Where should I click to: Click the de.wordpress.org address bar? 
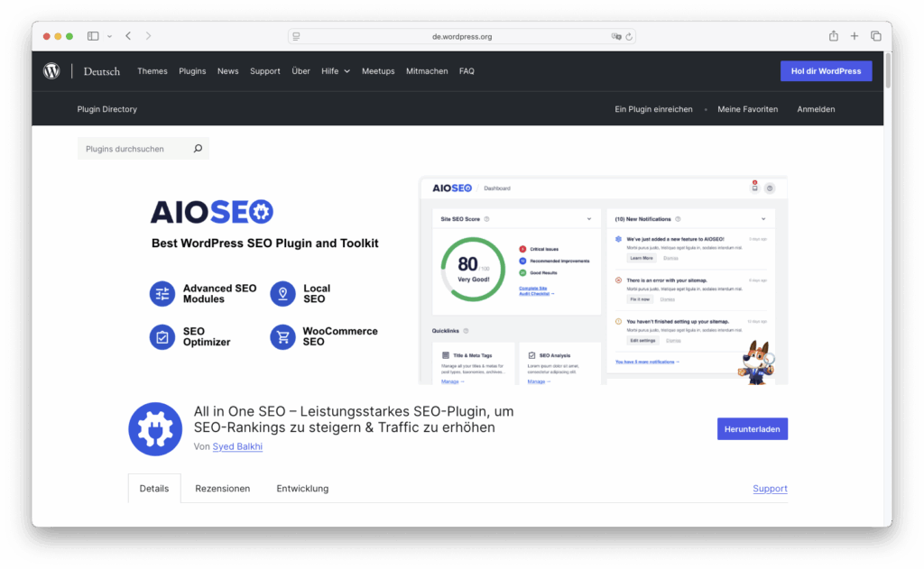tap(461, 36)
